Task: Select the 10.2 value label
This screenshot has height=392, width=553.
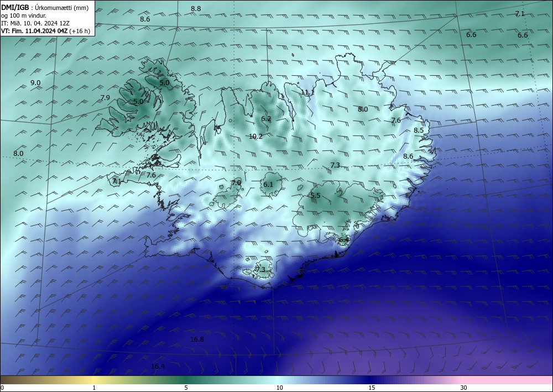Action: pos(255,137)
